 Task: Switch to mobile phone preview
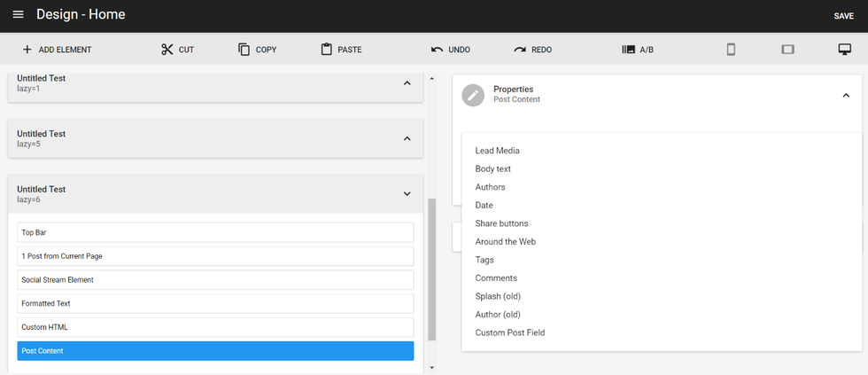click(x=731, y=50)
